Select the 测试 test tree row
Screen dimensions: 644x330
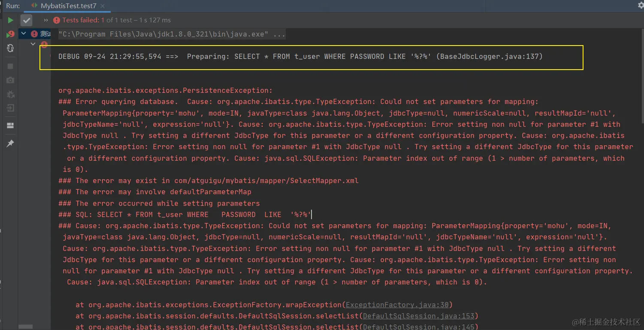pos(35,34)
